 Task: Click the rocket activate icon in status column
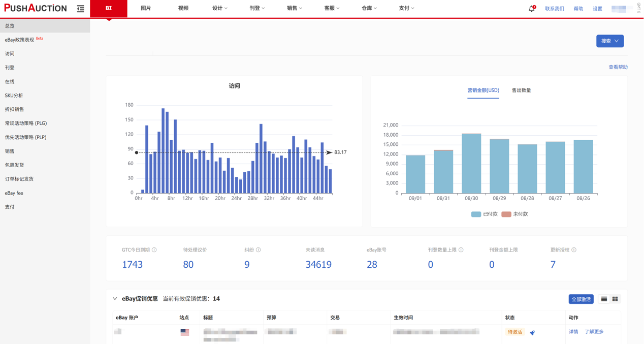(532, 332)
